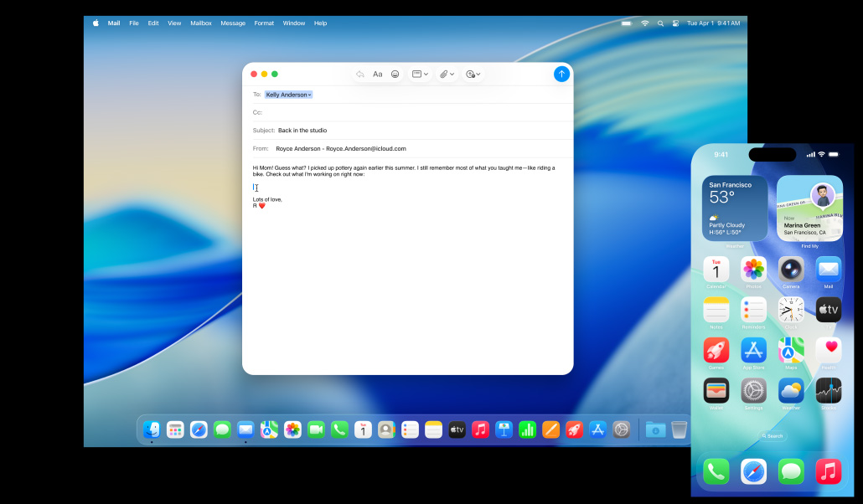Launch the Camera app on iPhone
The image size is (863, 504).
click(x=791, y=270)
